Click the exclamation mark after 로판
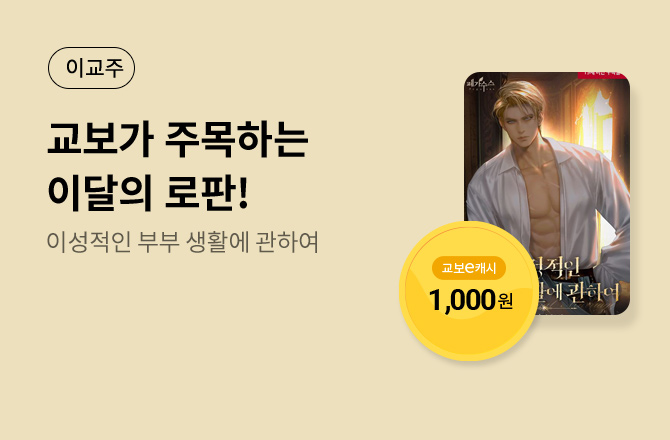 click(243, 193)
